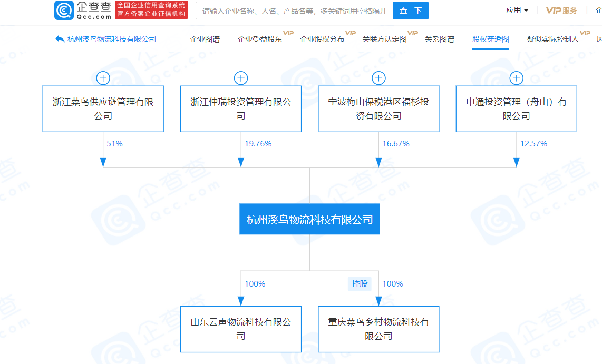This screenshot has width=602, height=364.
Task: Select the 重庆菜鸟乡村物流科技有限公司 subsidiary node
Action: click(x=378, y=329)
